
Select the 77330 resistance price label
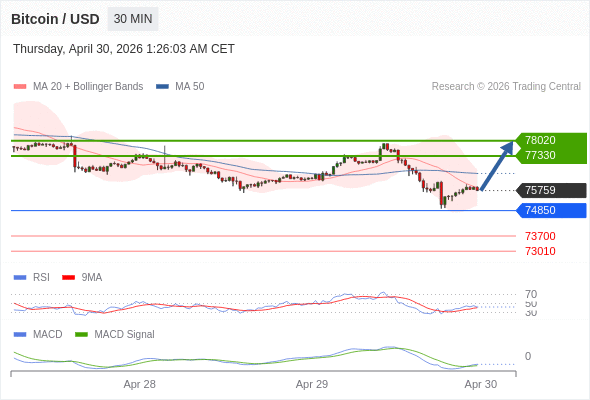(x=540, y=155)
